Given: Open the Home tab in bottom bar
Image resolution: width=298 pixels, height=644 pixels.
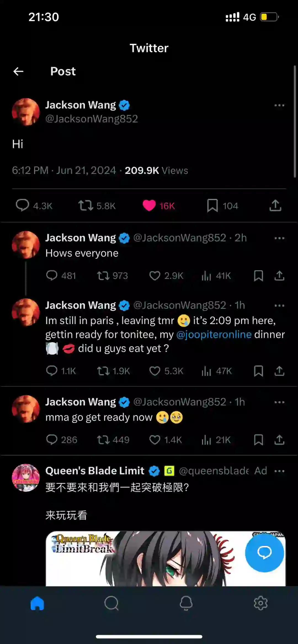Looking at the screenshot, I should pyautogui.click(x=37, y=603).
